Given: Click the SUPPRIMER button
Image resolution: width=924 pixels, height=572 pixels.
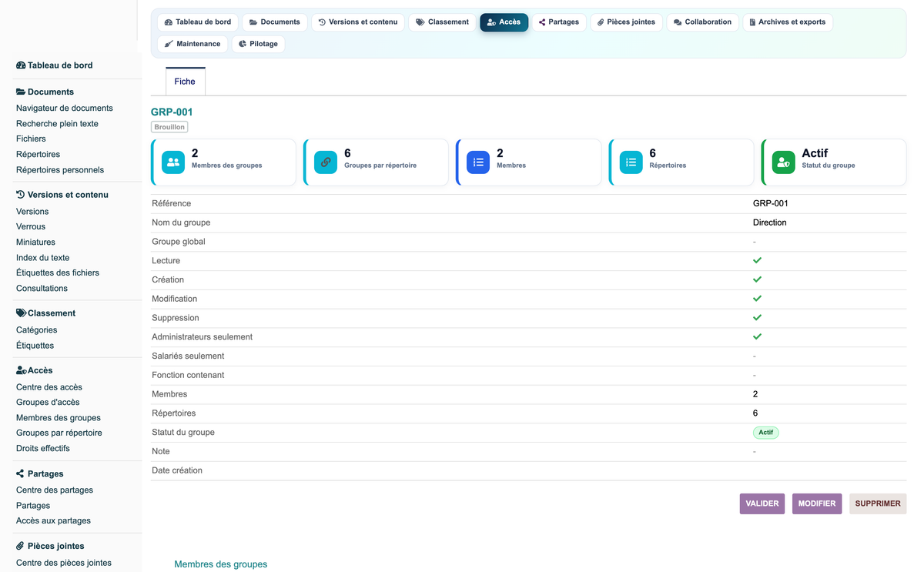Looking at the screenshot, I should click(878, 503).
